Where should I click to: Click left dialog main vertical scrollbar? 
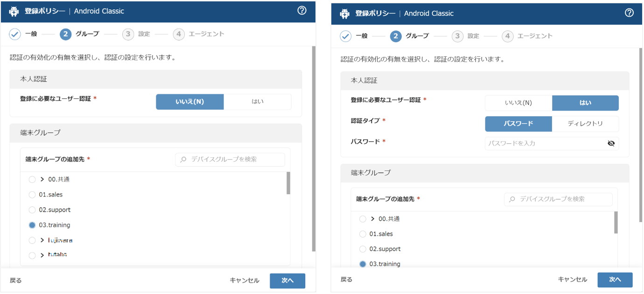click(x=314, y=148)
